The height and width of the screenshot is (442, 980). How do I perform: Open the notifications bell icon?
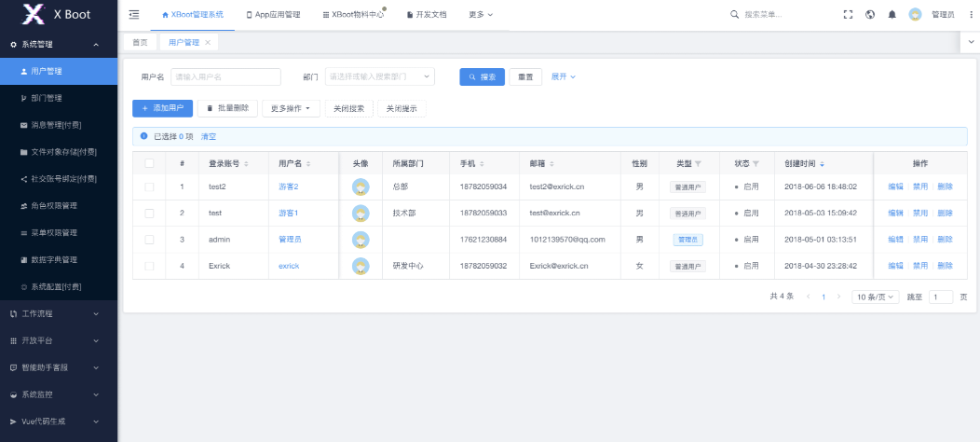892,14
